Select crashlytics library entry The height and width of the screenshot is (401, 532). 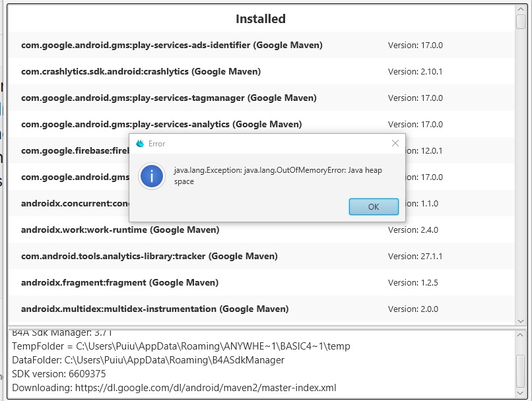point(141,71)
